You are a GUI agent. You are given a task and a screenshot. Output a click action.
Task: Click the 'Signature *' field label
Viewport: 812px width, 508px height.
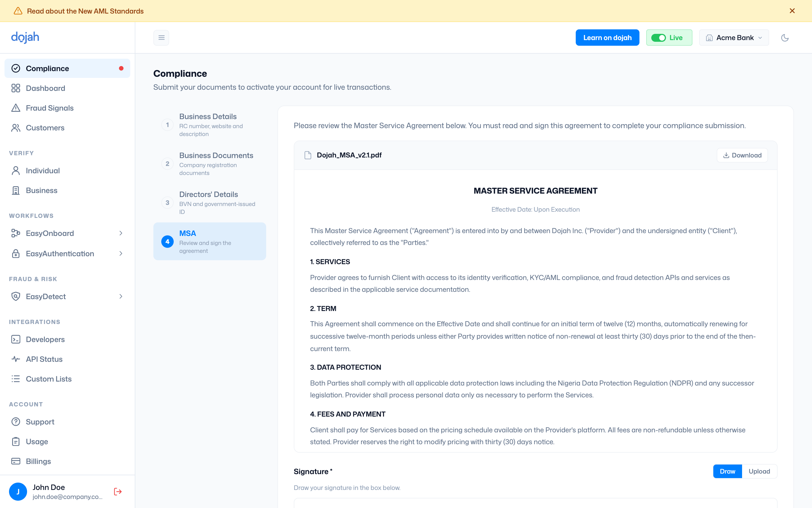pos(313,471)
